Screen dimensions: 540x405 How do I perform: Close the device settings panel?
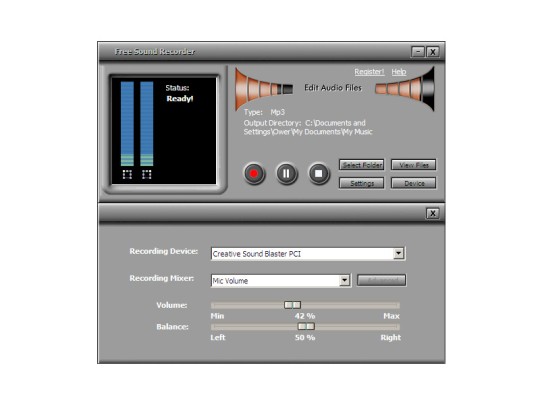433,214
